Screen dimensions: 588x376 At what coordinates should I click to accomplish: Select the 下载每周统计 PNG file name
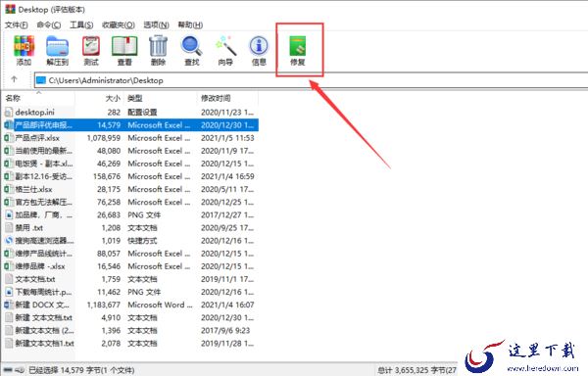(x=43, y=292)
